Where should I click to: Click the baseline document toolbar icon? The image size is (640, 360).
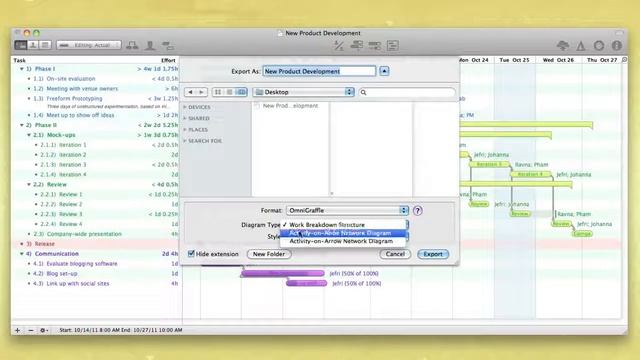point(393,45)
